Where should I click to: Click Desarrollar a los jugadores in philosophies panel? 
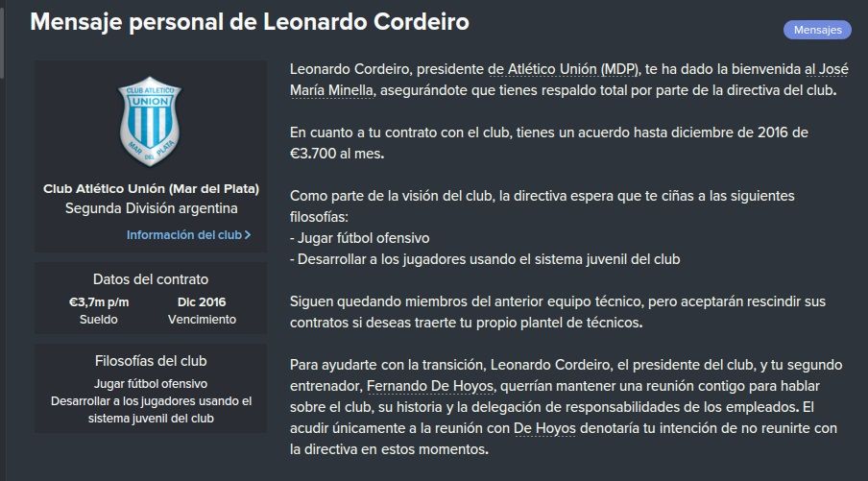(x=151, y=410)
